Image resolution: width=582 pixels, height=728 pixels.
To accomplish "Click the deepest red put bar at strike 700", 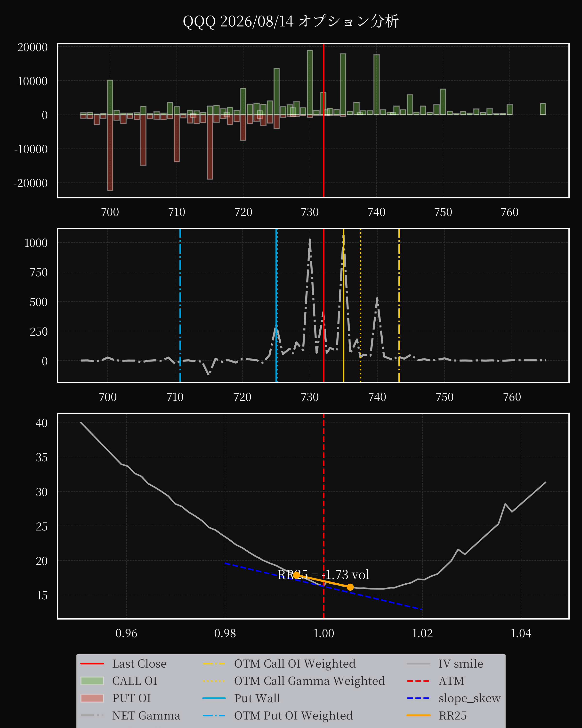I will tap(110, 153).
